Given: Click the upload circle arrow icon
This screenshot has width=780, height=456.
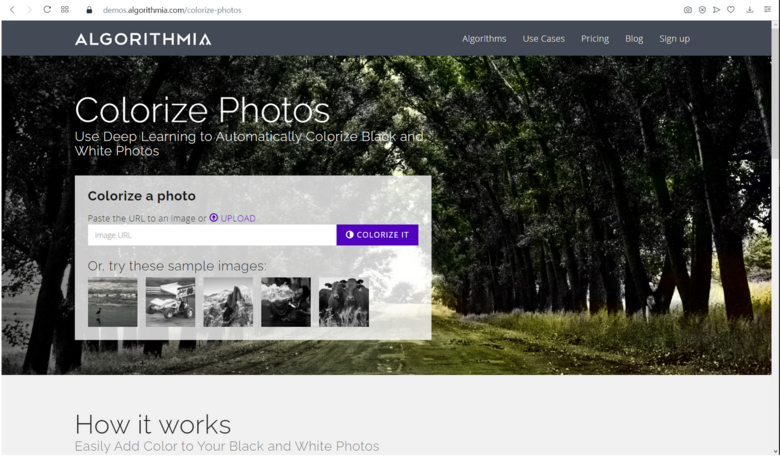Looking at the screenshot, I should (213, 218).
